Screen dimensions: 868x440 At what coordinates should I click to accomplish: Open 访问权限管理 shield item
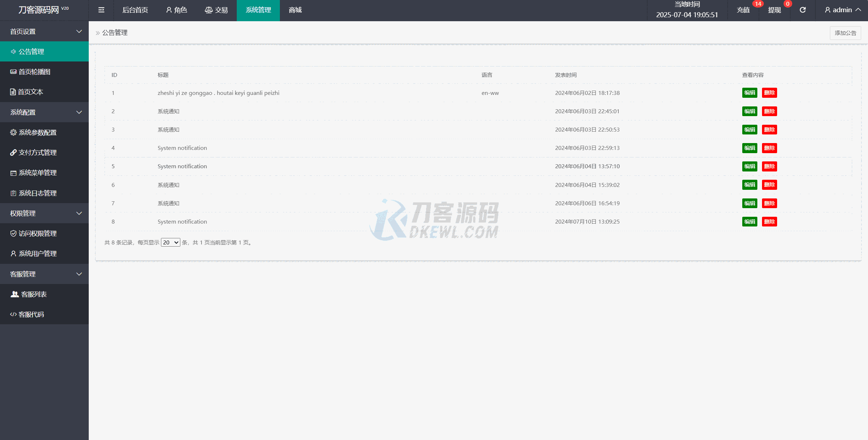[37, 234]
